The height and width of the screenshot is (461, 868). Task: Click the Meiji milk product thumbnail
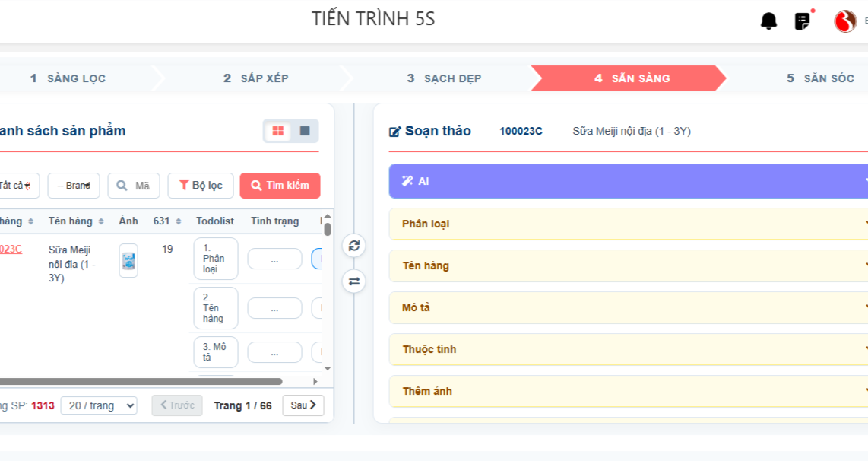tap(128, 260)
